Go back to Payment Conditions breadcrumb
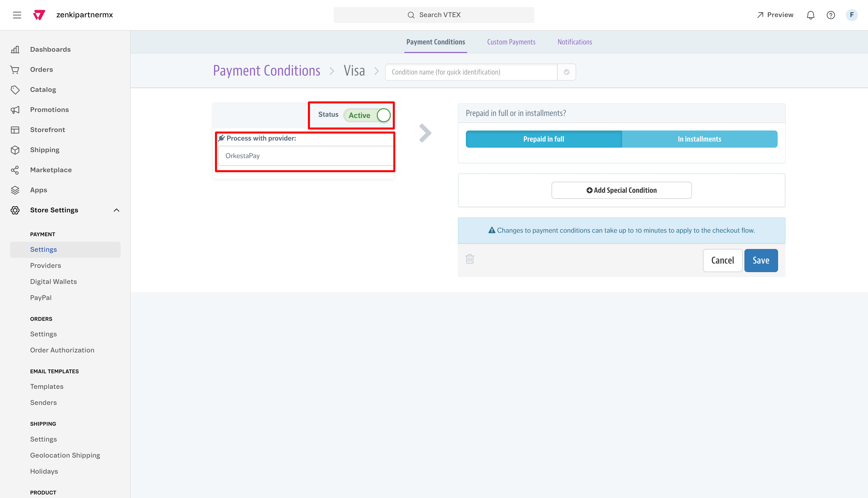This screenshot has width=868, height=498. click(266, 71)
